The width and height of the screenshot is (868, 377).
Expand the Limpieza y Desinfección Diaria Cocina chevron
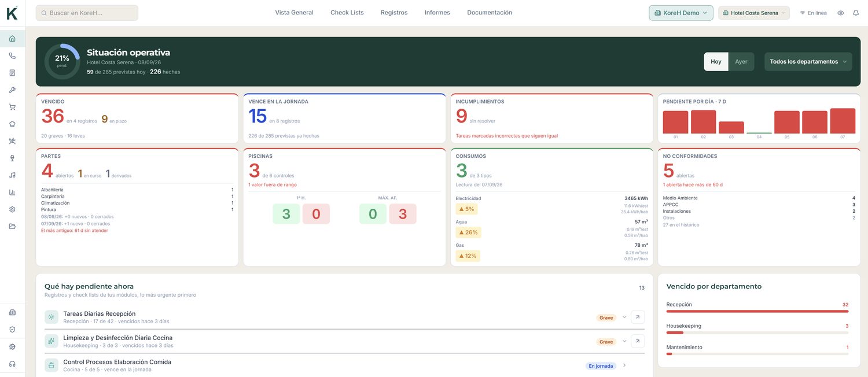tap(624, 341)
